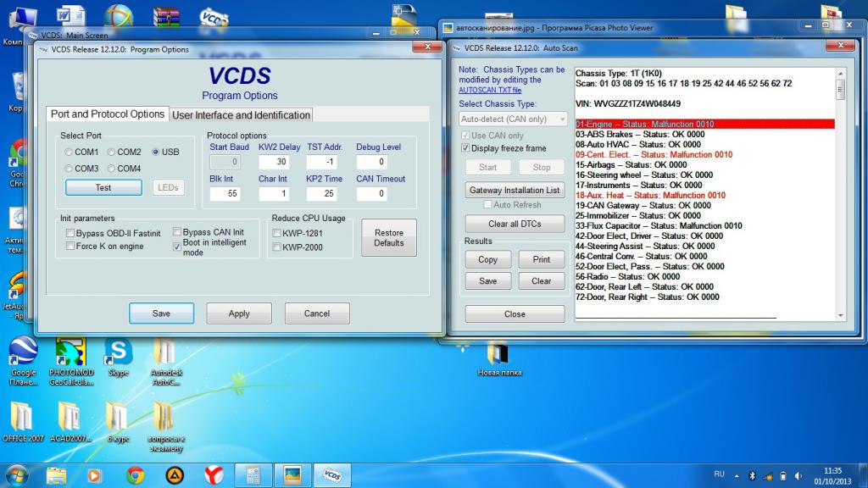This screenshot has width=868, height=488.
Task: Select the USB port radio button
Action: [x=156, y=152]
